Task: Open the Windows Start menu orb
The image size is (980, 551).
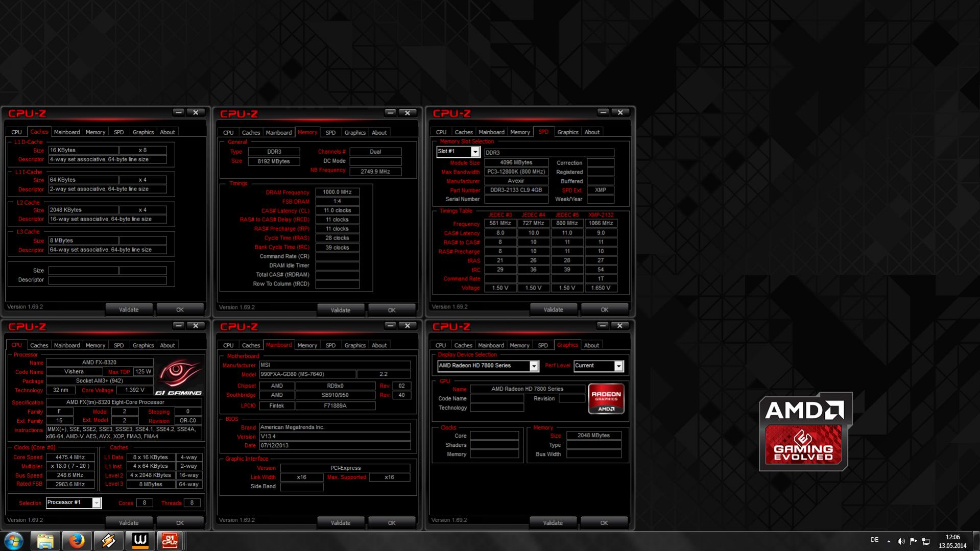Action: (x=14, y=541)
